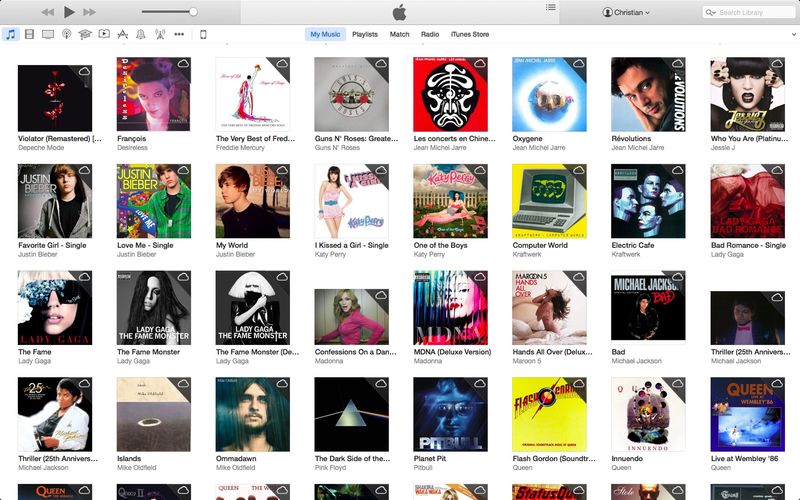Click 'The Fame Monster (De…' title
The height and width of the screenshot is (500, 800).
tap(258, 352)
